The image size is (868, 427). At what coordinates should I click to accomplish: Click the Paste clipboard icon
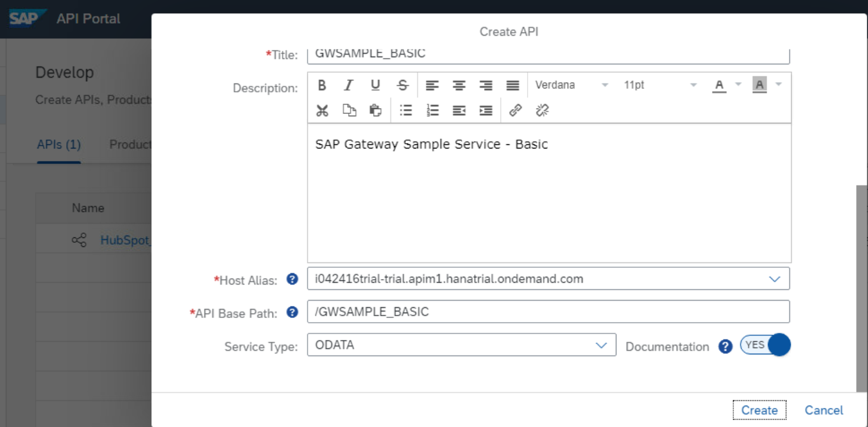pos(376,110)
